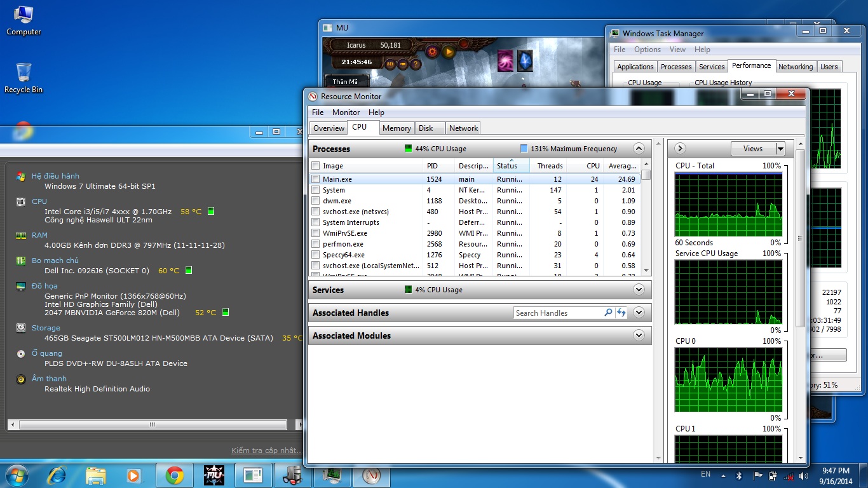This screenshot has height=488, width=868.
Task: Click the orange play button in MU game
Action: tap(449, 51)
